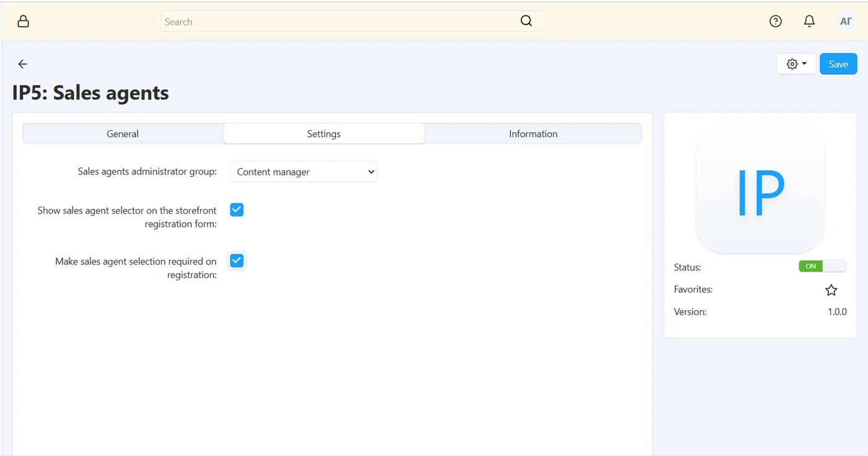
Task: Uncheck make sales agent selection required
Action: (x=237, y=261)
